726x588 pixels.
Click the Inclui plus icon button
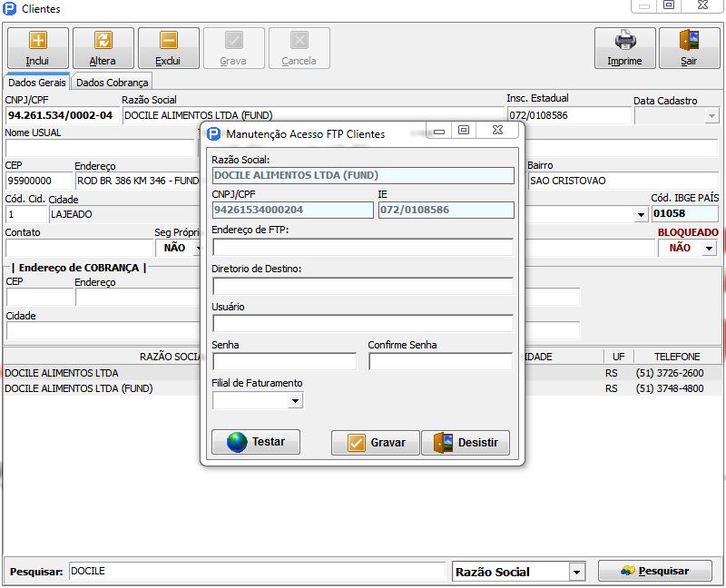pos(38,48)
